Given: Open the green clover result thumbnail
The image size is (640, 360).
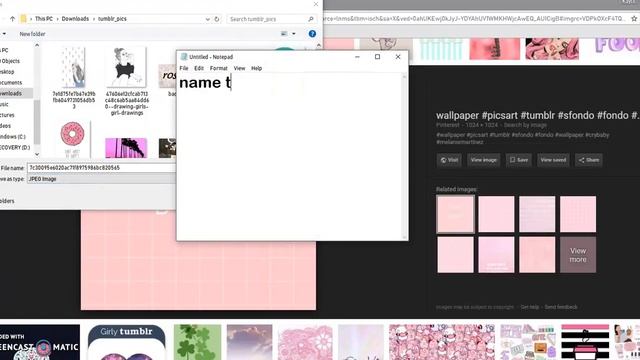Looking at the screenshot, I should pos(197,342).
